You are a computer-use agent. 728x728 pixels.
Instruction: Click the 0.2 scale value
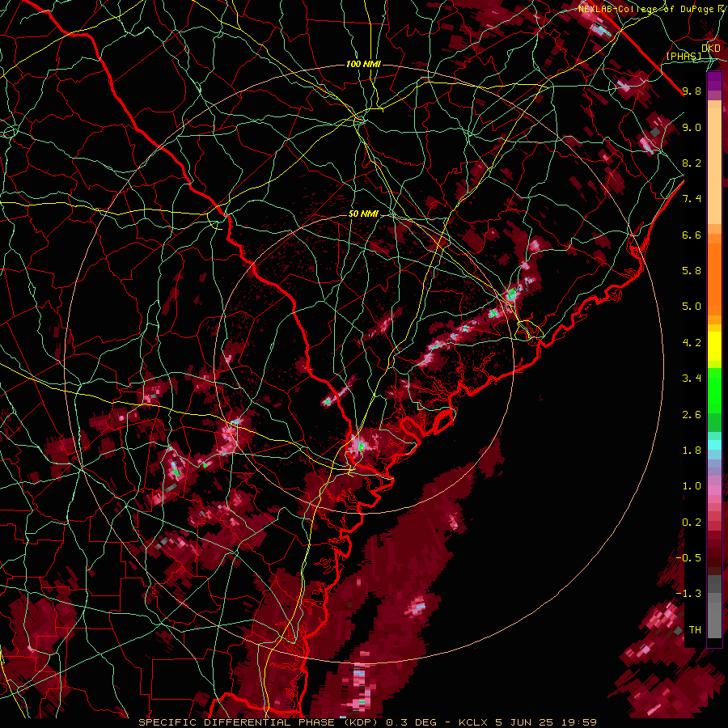coord(692,523)
